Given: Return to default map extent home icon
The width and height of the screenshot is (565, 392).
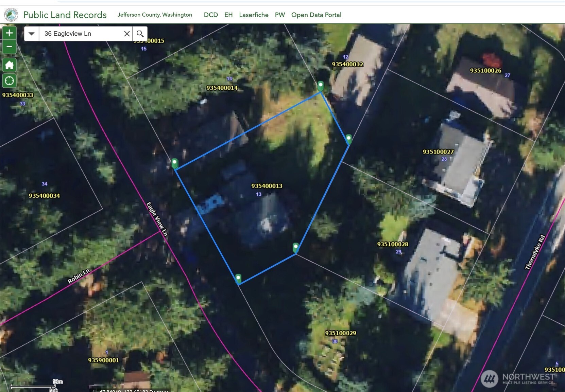Looking at the screenshot, I should point(10,65).
